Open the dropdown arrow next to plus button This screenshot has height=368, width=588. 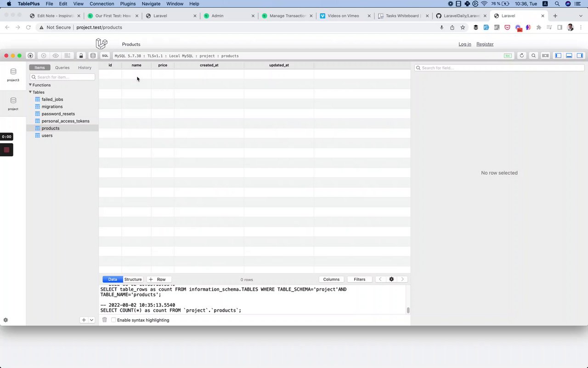tap(91, 320)
